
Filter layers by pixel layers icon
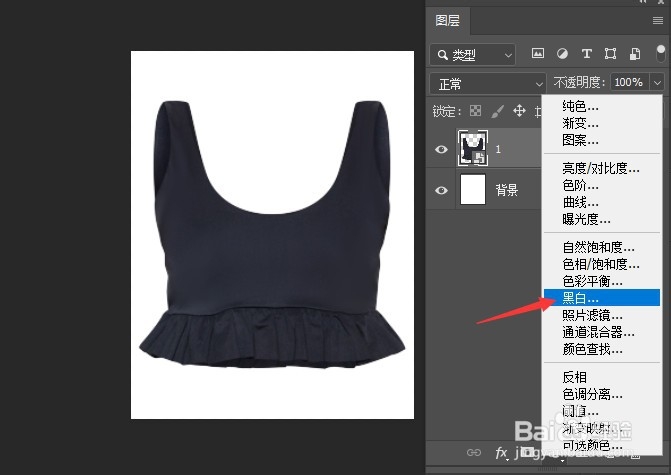(x=538, y=53)
